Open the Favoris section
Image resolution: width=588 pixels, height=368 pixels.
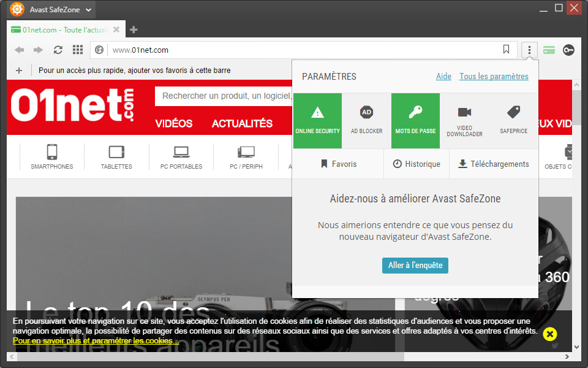[x=338, y=164]
